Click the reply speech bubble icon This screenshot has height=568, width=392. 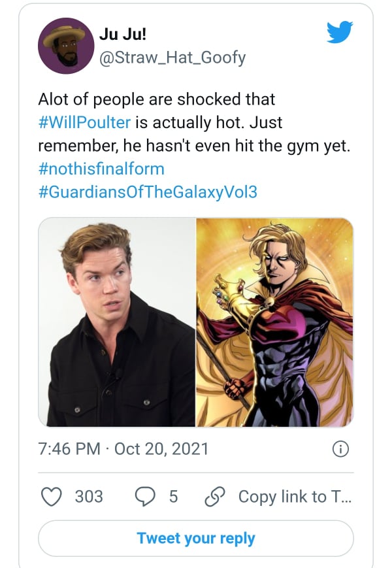tap(145, 497)
